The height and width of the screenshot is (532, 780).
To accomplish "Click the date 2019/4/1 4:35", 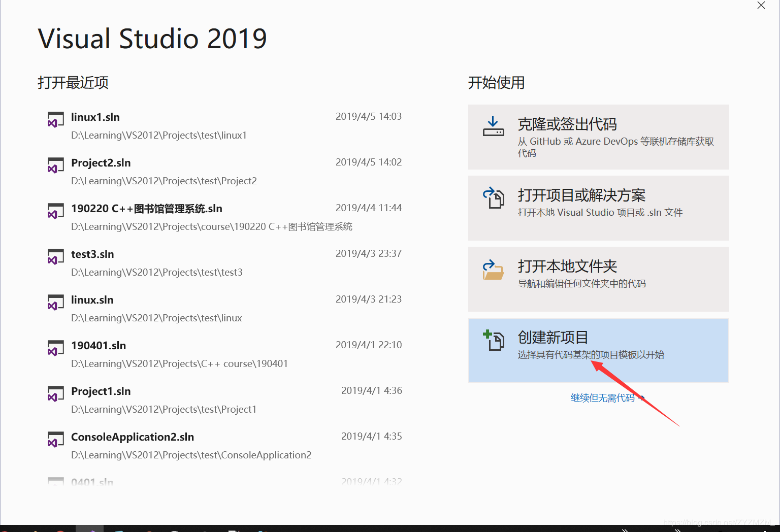I will (x=372, y=437).
